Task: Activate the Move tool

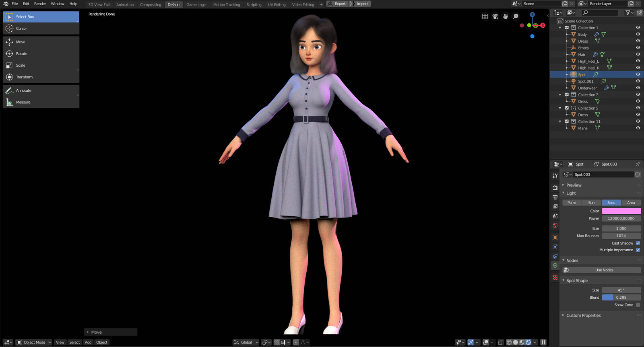Action: tap(41, 42)
